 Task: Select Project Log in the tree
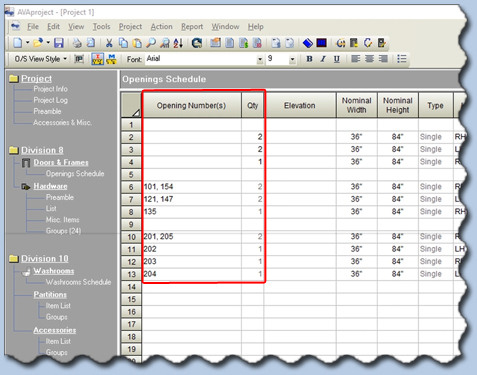50,100
